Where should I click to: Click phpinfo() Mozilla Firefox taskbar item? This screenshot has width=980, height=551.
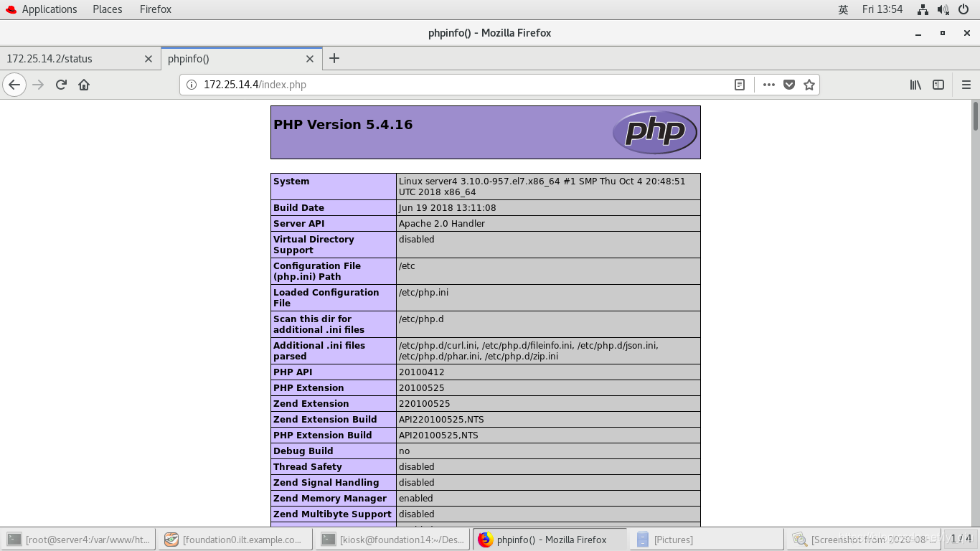pyautogui.click(x=550, y=540)
